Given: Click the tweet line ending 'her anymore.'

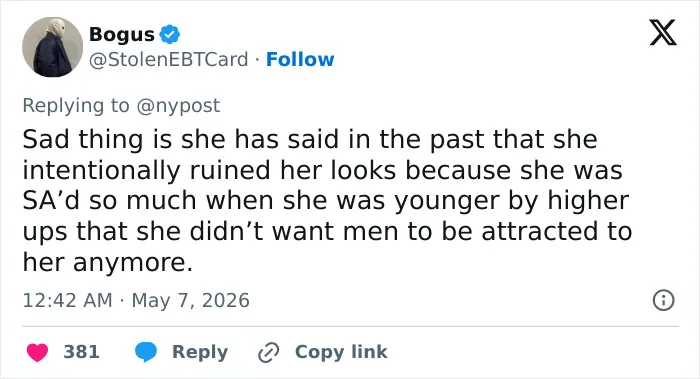Looking at the screenshot, I should [x=108, y=262].
